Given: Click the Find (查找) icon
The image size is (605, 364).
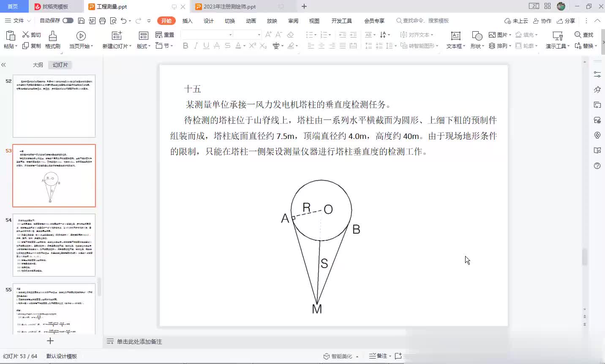Looking at the screenshot, I should [584, 35].
